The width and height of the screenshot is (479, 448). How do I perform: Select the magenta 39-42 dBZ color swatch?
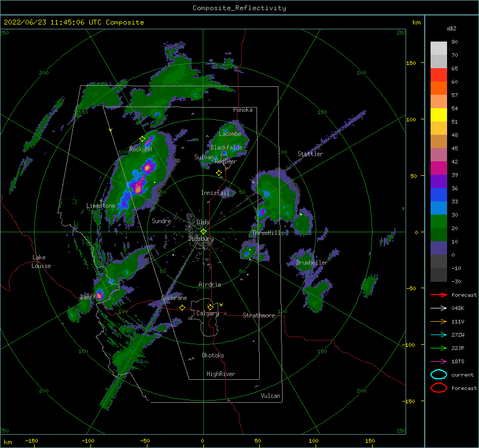pos(439,168)
